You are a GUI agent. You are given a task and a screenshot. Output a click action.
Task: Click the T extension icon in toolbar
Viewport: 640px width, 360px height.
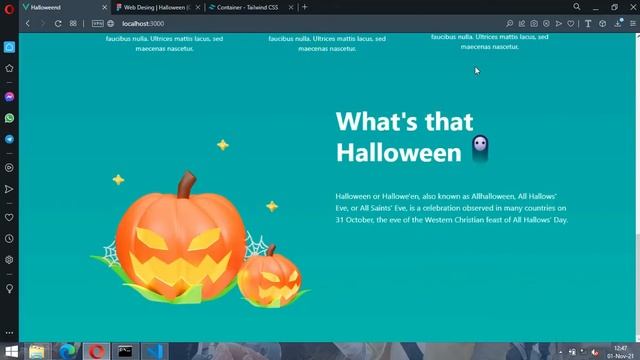588,24
